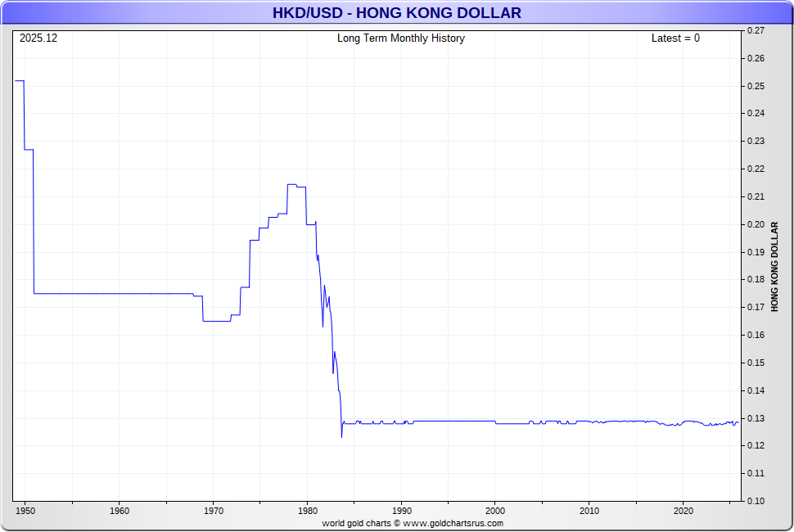The width and height of the screenshot is (794, 532).
Task: Click the 2000 x-axis label
Action: 495,511
